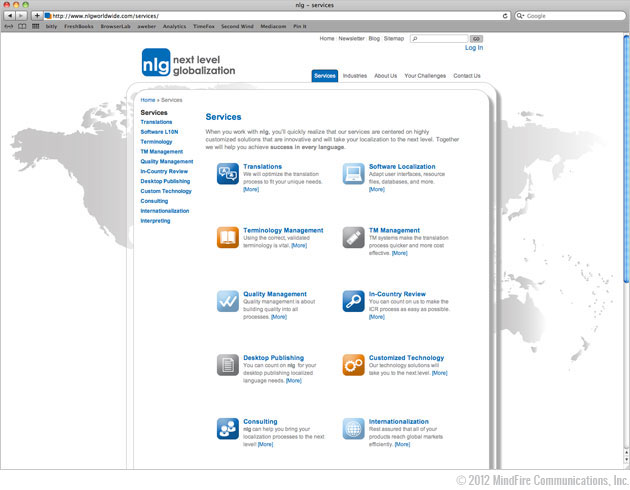The height and width of the screenshot is (490, 630).
Task: Reload the page with refresh icon
Action: click(x=505, y=16)
